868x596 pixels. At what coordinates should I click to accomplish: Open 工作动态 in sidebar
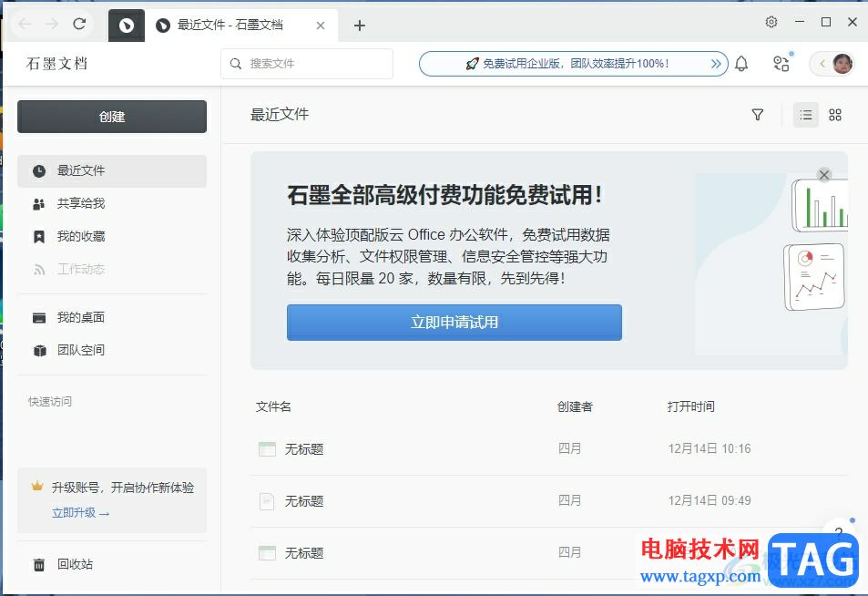point(112,269)
